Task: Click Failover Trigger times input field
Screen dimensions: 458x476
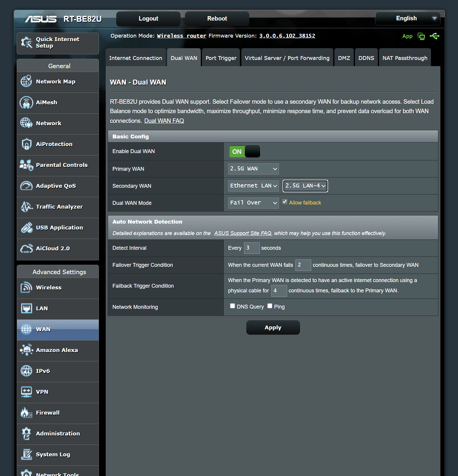Action: tap(303, 265)
